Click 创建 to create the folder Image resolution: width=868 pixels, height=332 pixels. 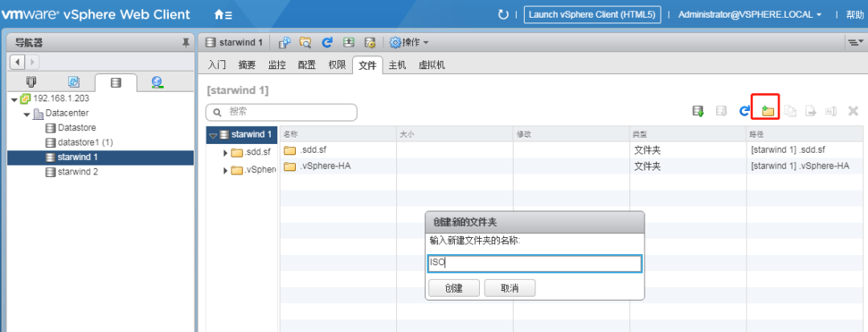point(454,288)
